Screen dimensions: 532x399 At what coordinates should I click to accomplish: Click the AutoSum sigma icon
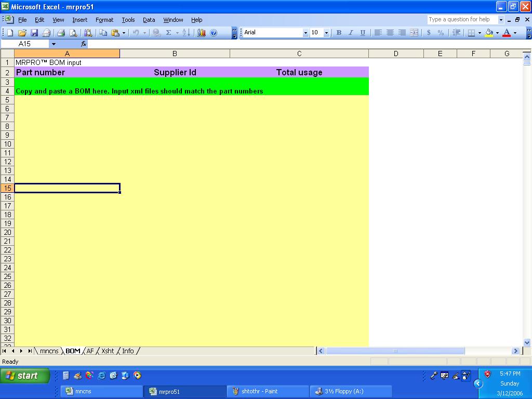tap(168, 33)
